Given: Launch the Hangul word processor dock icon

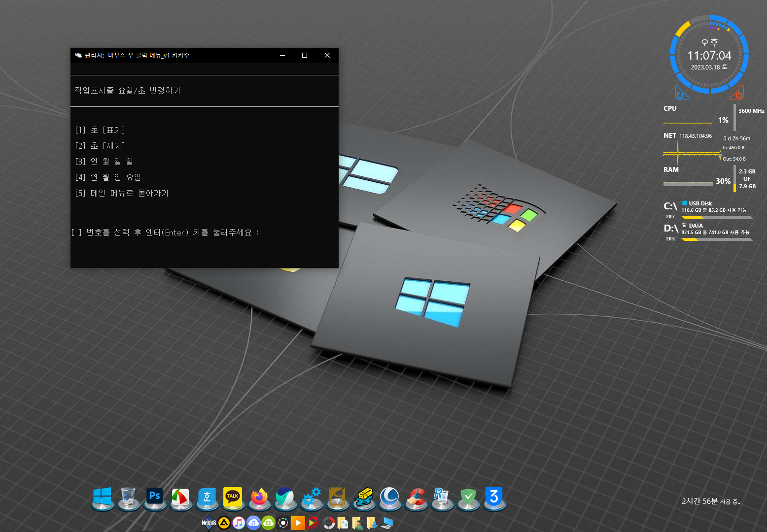Looking at the screenshot, I should pyautogui.click(x=207, y=498).
